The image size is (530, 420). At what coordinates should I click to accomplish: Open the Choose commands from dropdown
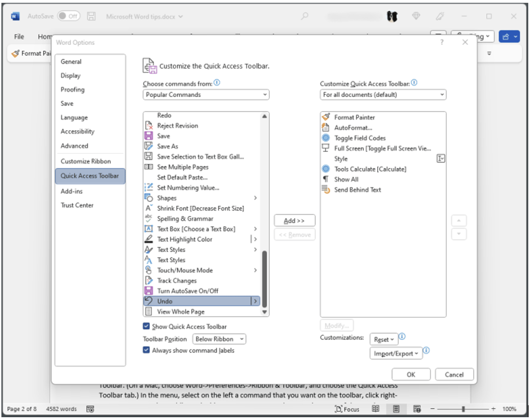click(x=206, y=95)
